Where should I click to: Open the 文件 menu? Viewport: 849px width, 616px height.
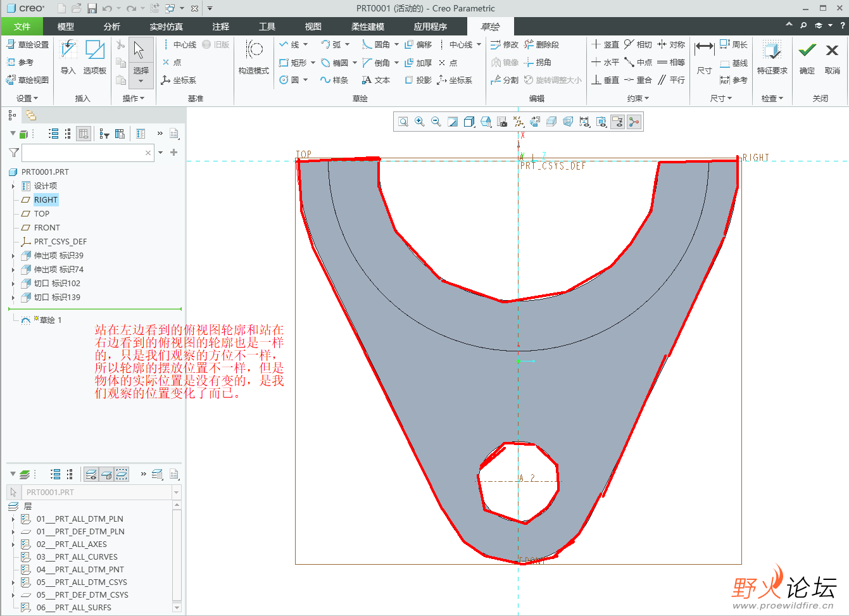click(x=22, y=27)
